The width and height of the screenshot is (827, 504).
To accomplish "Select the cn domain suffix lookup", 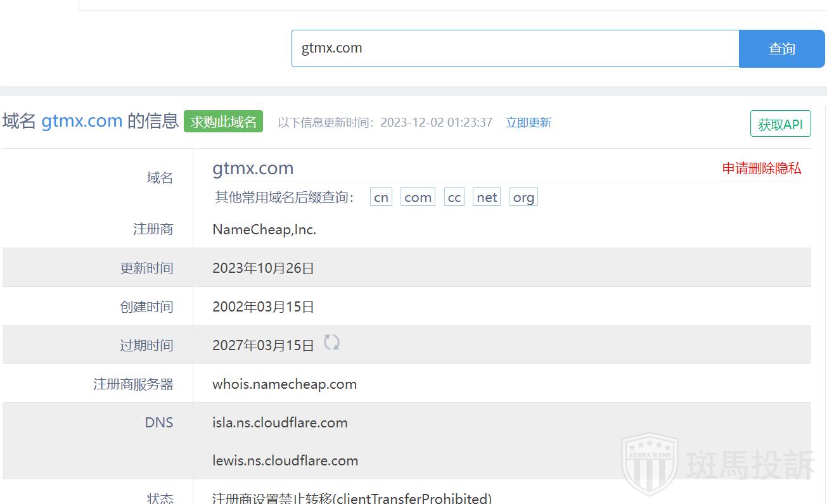I will pos(381,198).
